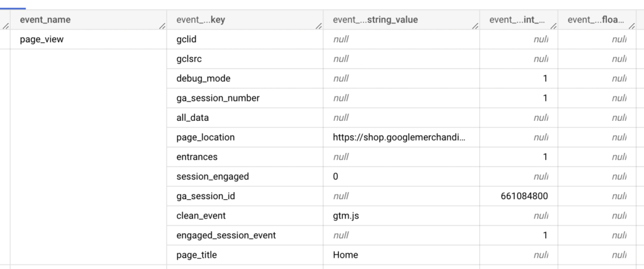Select the page_location URL value cell
The image size is (644, 269).
pyautogui.click(x=401, y=137)
